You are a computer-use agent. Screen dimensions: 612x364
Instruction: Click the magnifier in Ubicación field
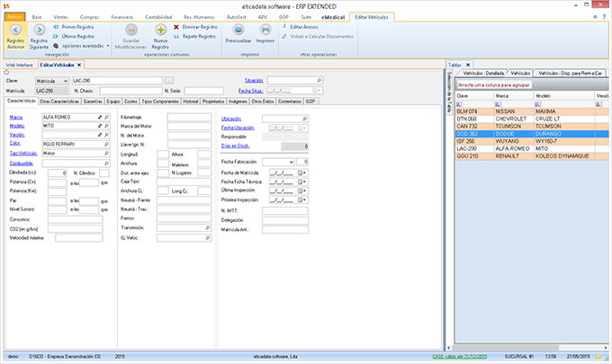coord(303,118)
